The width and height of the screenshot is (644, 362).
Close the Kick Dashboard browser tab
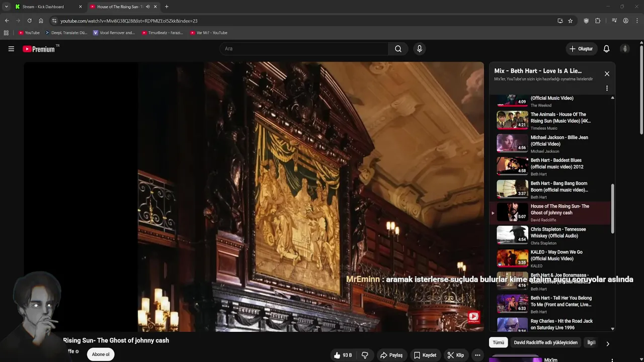tap(80, 7)
